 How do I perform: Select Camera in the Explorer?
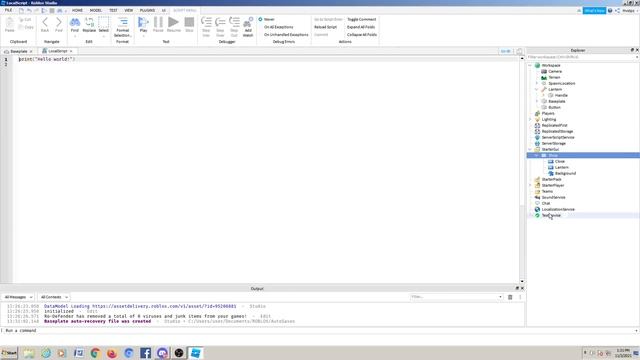[x=555, y=71]
